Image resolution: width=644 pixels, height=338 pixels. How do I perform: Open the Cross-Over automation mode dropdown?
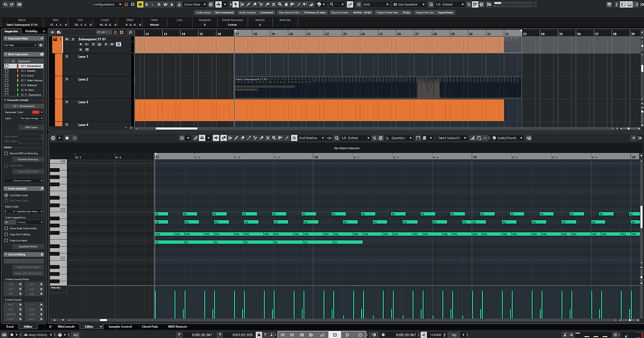[195, 4]
